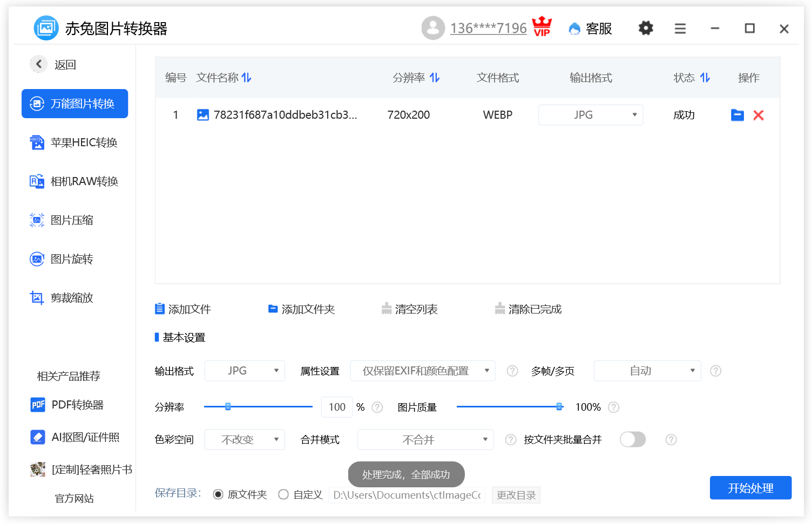
Task: Click 清除已完成 button
Action: pos(529,309)
